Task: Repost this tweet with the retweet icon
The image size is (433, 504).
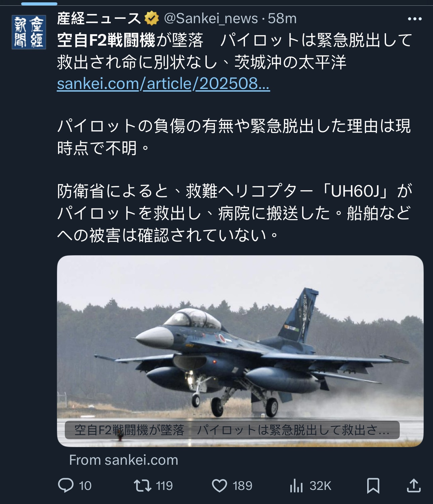Action: tap(143, 486)
